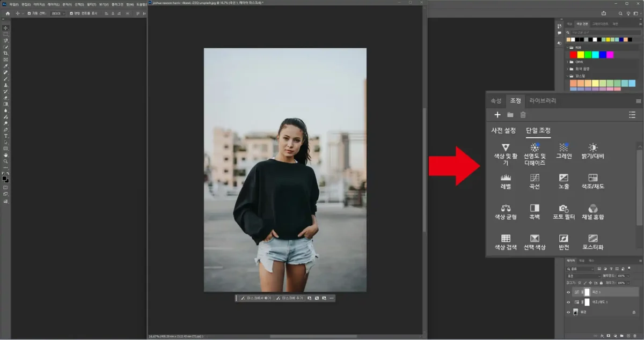Viewport: 644px width, 340px height.
Task: Click the + icon in the 조정 panel
Action: pos(497,114)
